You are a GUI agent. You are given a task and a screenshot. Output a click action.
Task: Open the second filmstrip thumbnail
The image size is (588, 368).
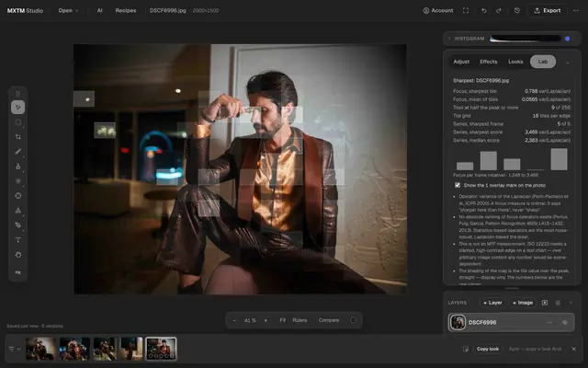[x=74, y=349]
